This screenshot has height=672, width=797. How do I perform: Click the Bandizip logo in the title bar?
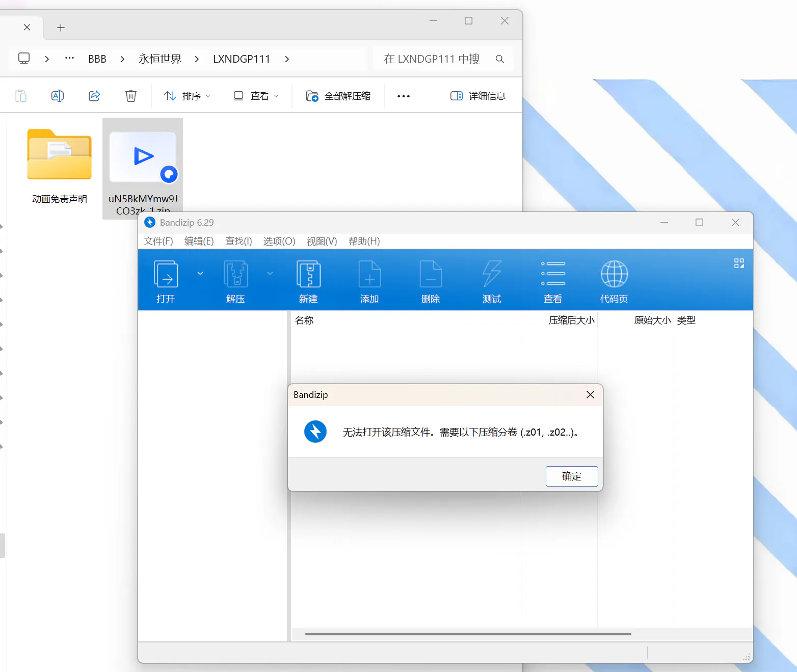click(150, 222)
